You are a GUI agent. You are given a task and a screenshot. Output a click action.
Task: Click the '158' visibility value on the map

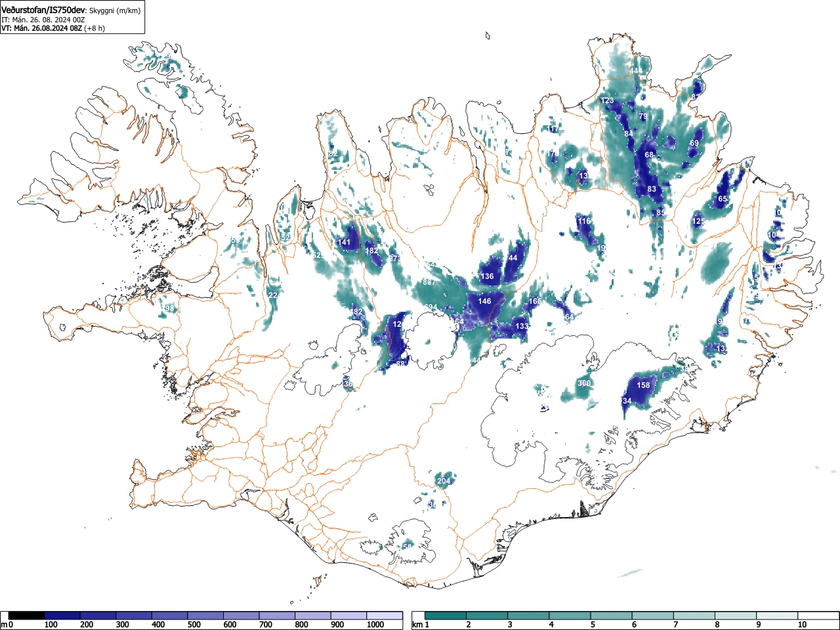click(644, 385)
